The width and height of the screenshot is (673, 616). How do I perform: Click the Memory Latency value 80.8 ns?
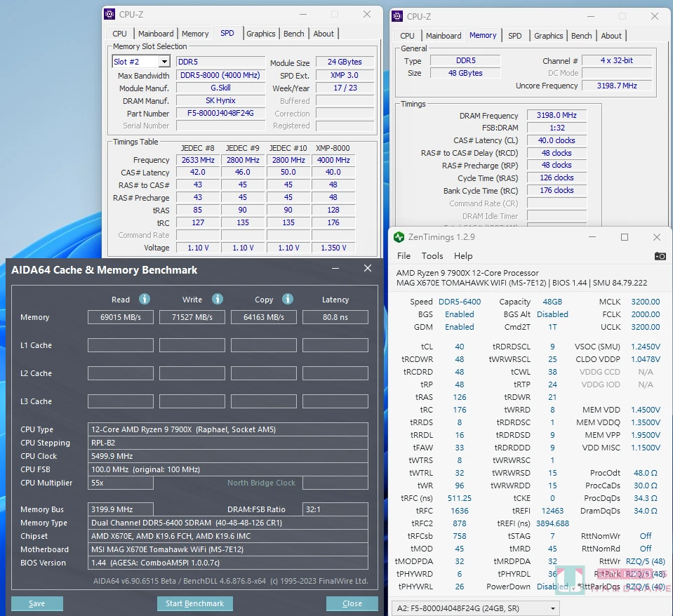[x=335, y=317]
